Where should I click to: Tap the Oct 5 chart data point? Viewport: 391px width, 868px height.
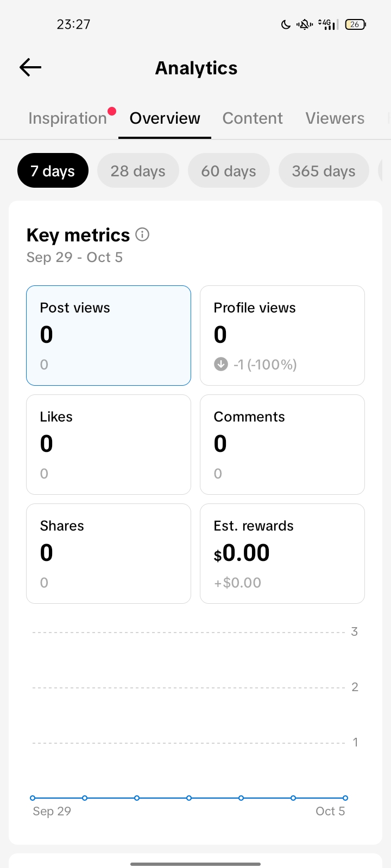pyautogui.click(x=345, y=798)
